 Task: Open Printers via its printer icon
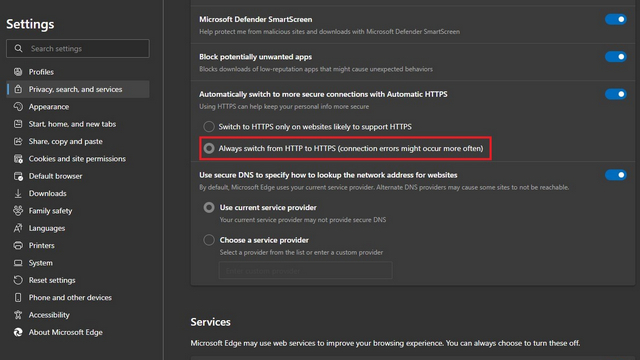(x=18, y=245)
